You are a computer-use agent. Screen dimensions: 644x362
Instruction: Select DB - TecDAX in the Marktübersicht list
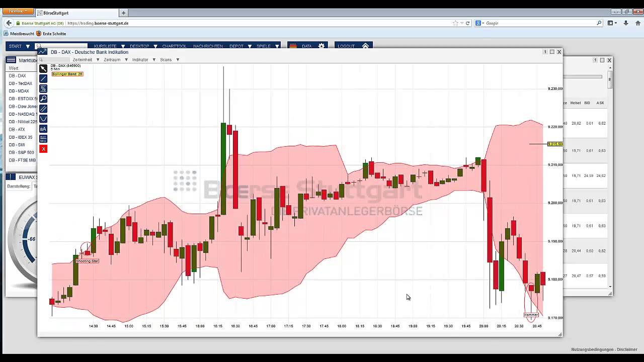(21, 83)
